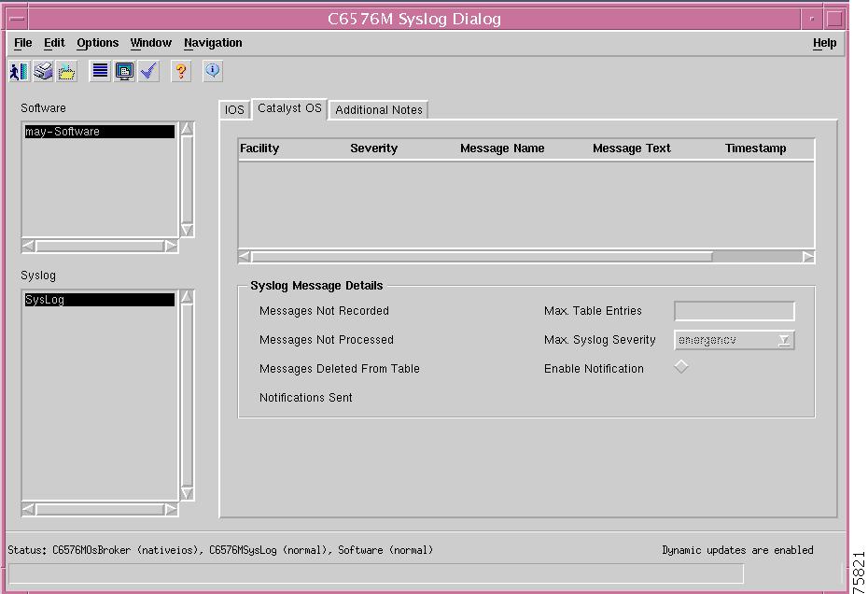Screen dimensions: 868x594
Task: Click the blue info bubble icon
Action: 213,72
